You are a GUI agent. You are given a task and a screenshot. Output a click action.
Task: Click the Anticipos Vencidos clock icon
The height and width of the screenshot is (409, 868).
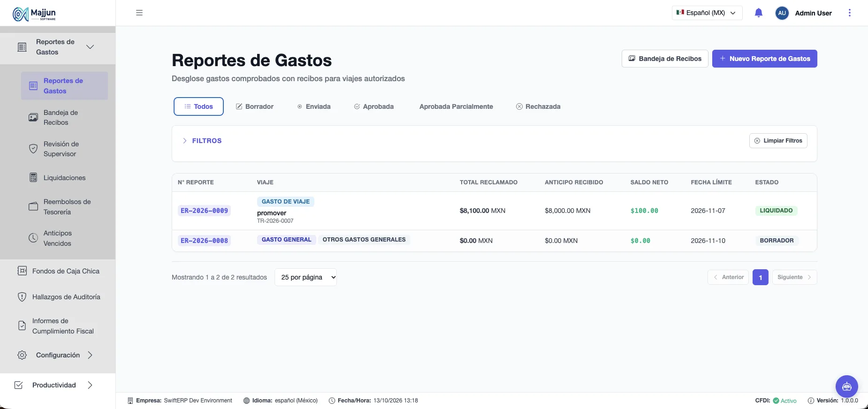coord(33,238)
